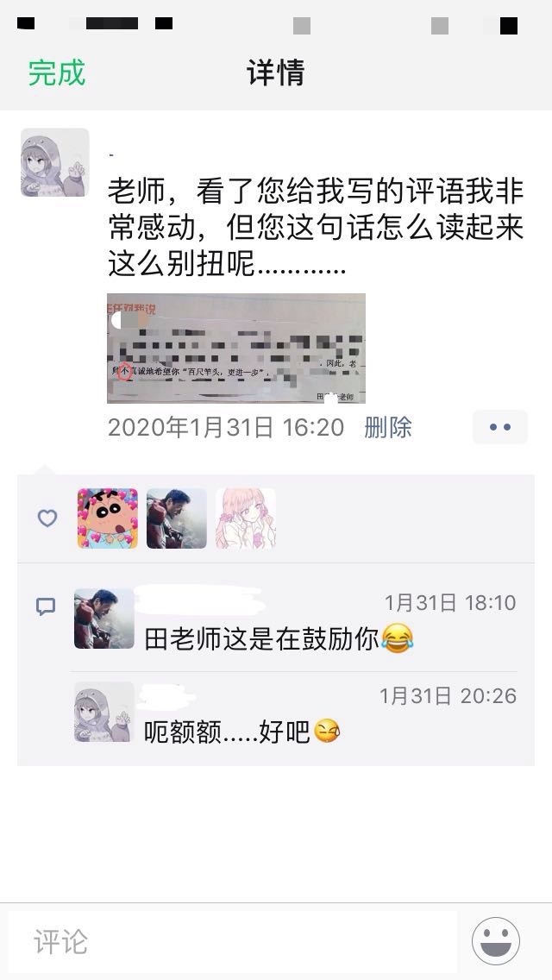Tap the heart likes icon
Viewport: 552px width, 980px height.
(x=47, y=518)
